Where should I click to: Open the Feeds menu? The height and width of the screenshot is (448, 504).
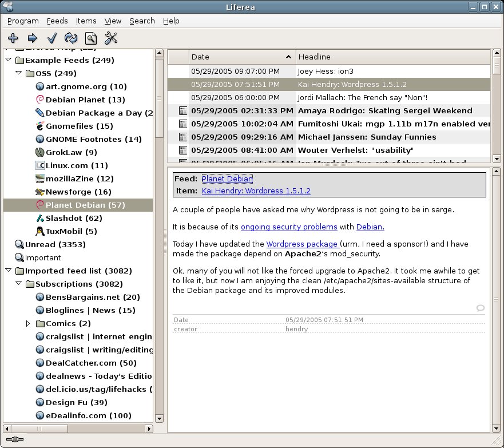coord(57,21)
